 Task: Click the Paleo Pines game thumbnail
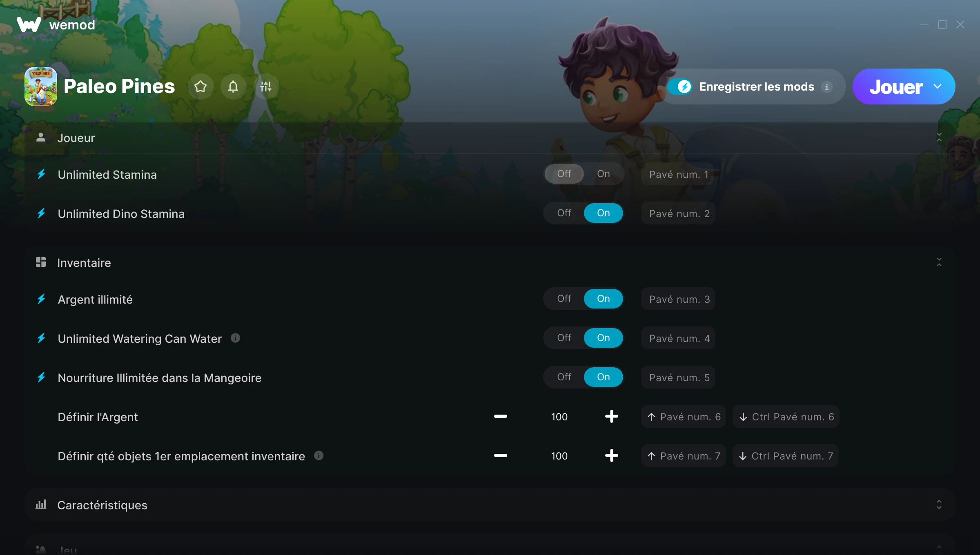41,87
